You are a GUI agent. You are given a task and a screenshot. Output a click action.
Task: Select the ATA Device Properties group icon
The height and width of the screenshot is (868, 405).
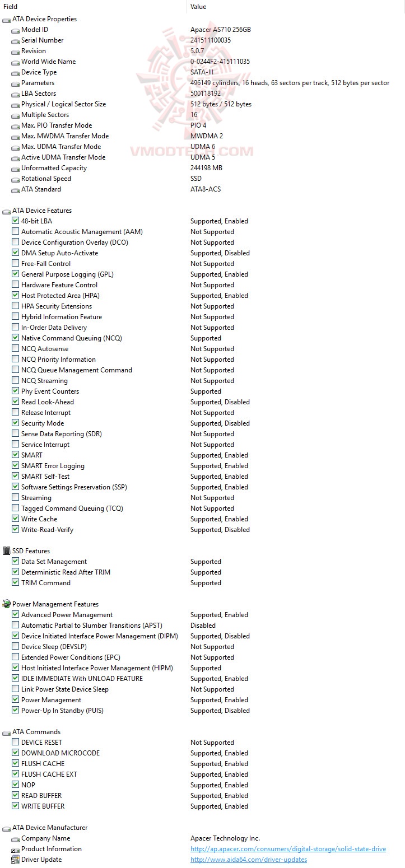7,19
